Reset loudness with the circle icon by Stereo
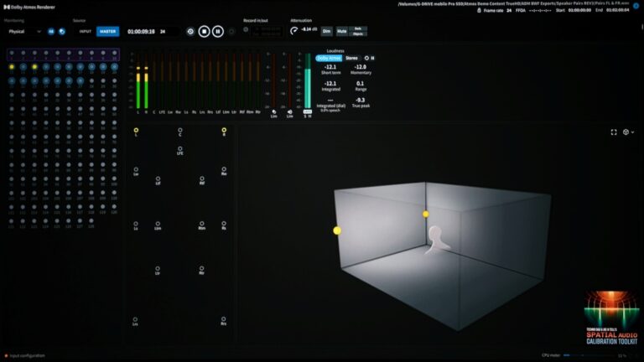The height and width of the screenshot is (362, 644). click(x=366, y=59)
